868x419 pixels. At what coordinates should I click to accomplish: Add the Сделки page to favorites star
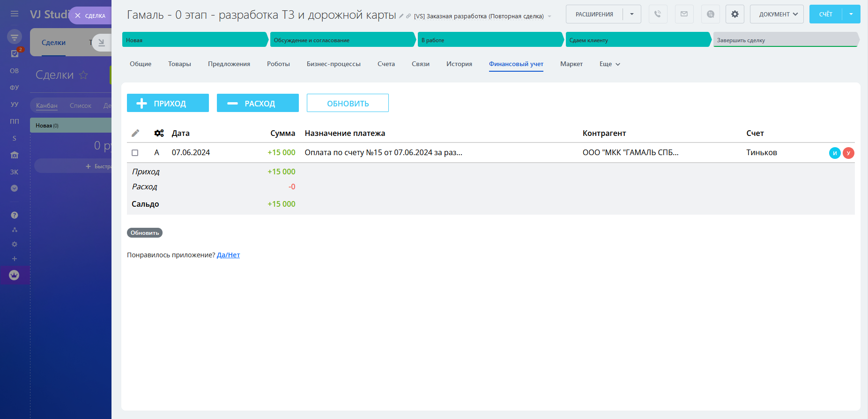83,75
